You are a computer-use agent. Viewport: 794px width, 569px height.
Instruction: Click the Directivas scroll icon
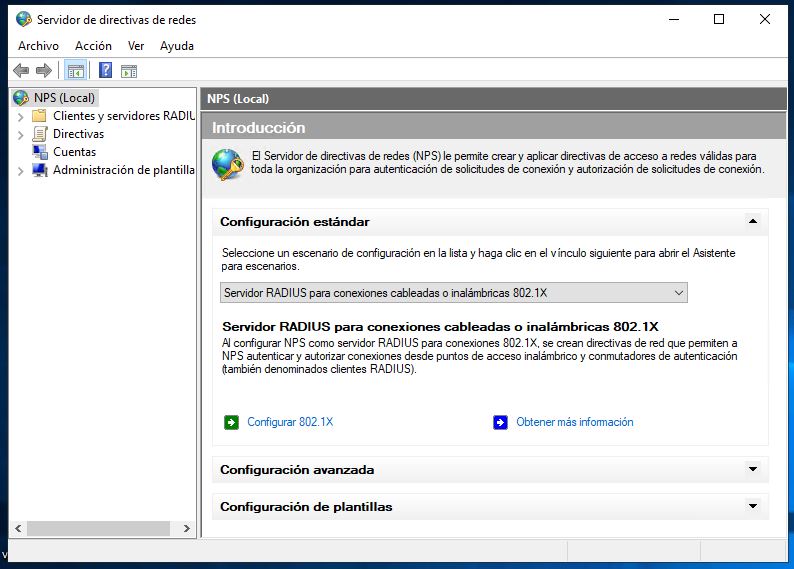point(39,134)
